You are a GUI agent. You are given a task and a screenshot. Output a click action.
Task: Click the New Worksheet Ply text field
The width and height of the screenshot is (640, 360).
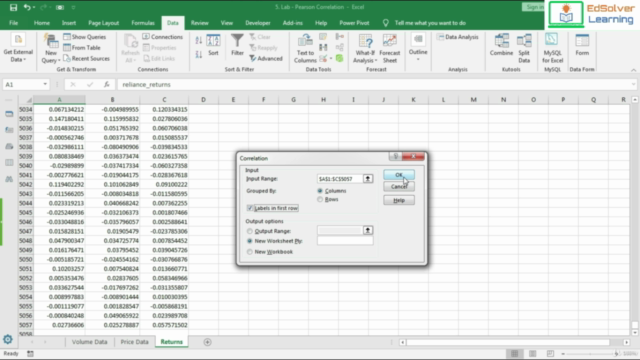tap(345, 241)
